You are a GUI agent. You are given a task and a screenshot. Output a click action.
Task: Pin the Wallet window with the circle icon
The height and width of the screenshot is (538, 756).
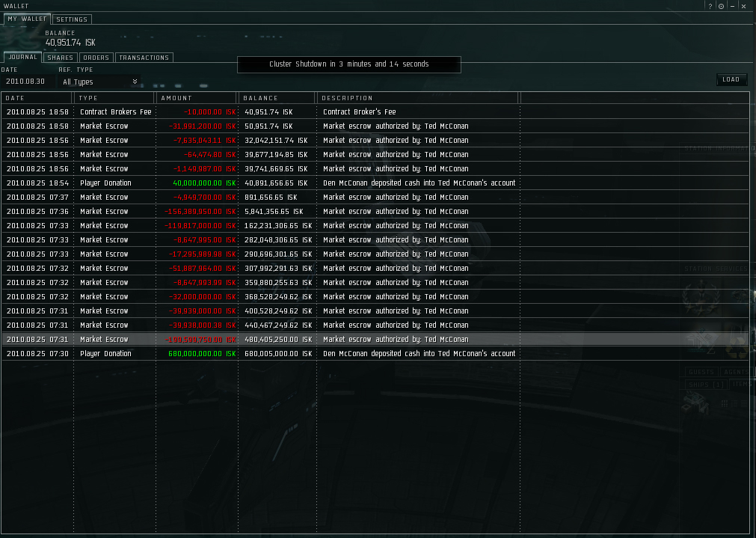(721, 6)
